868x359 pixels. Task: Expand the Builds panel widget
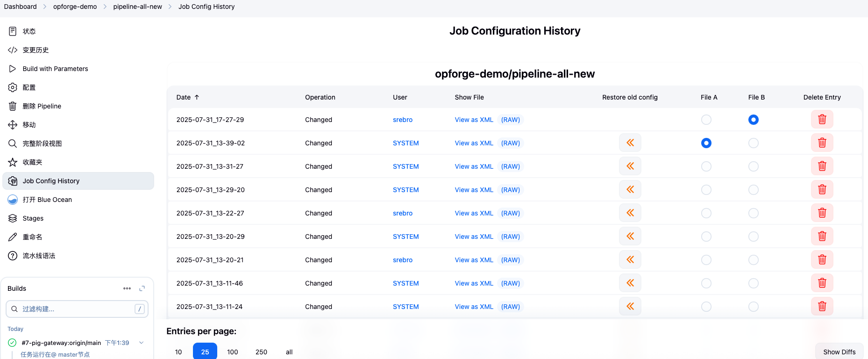(142, 288)
